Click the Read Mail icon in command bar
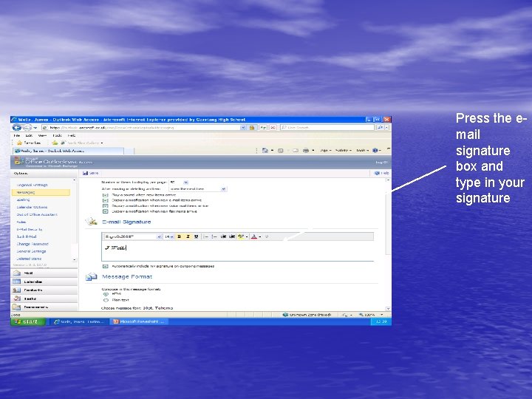 (295, 150)
